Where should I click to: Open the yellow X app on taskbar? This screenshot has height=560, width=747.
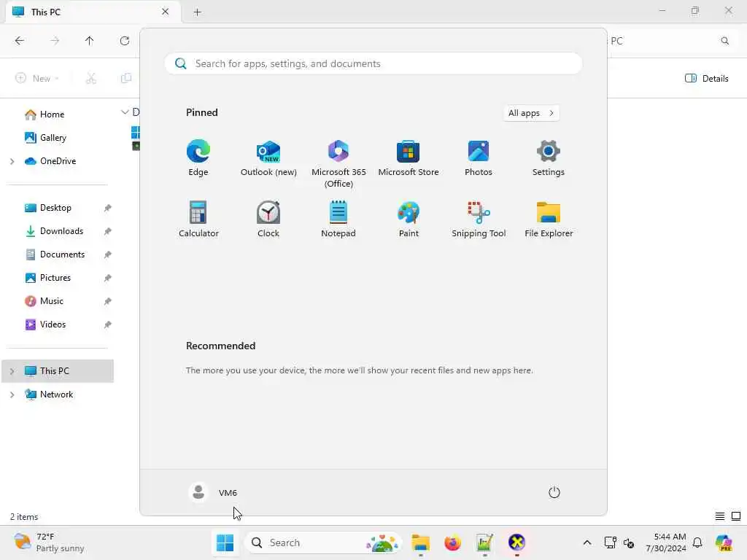(516, 542)
